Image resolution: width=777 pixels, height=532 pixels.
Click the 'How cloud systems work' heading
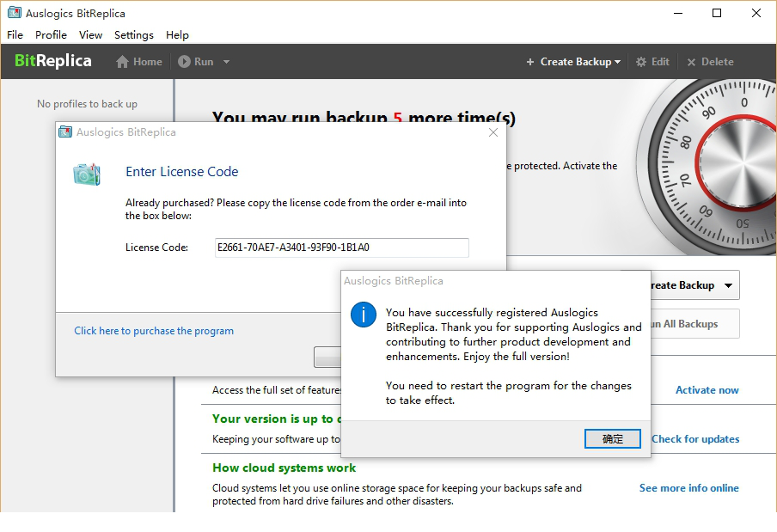tap(284, 468)
